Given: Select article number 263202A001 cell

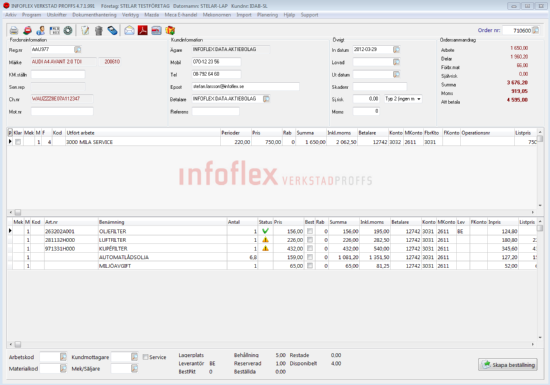Looking at the screenshot, I should [71, 231].
